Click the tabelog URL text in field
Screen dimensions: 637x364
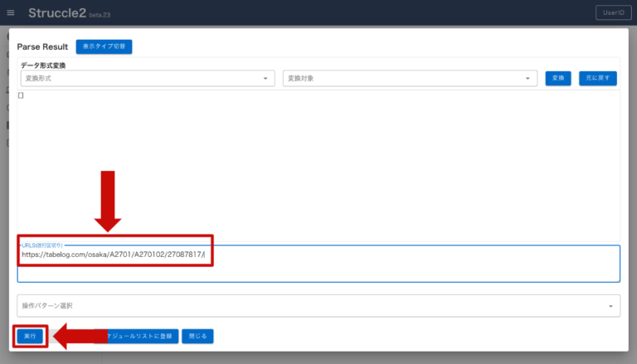click(x=114, y=255)
